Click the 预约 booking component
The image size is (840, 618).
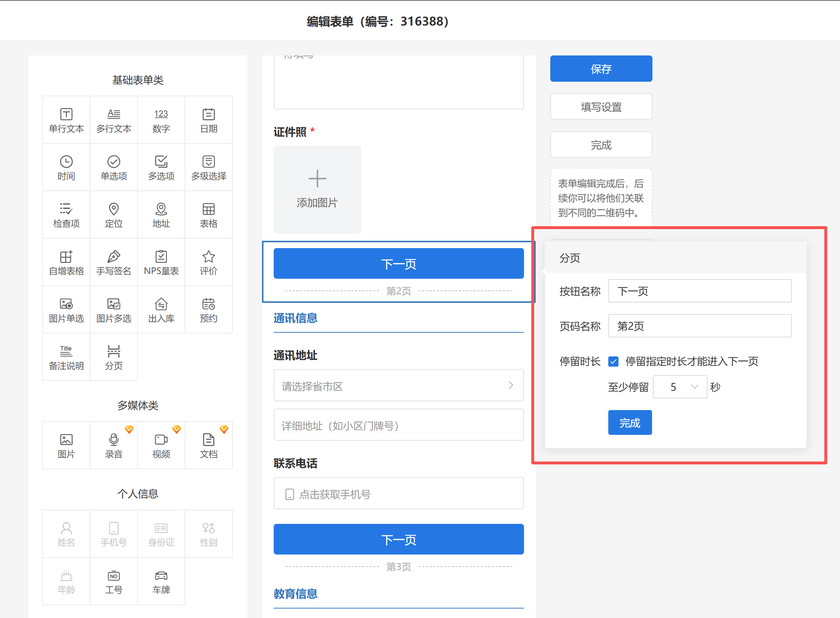pos(208,310)
